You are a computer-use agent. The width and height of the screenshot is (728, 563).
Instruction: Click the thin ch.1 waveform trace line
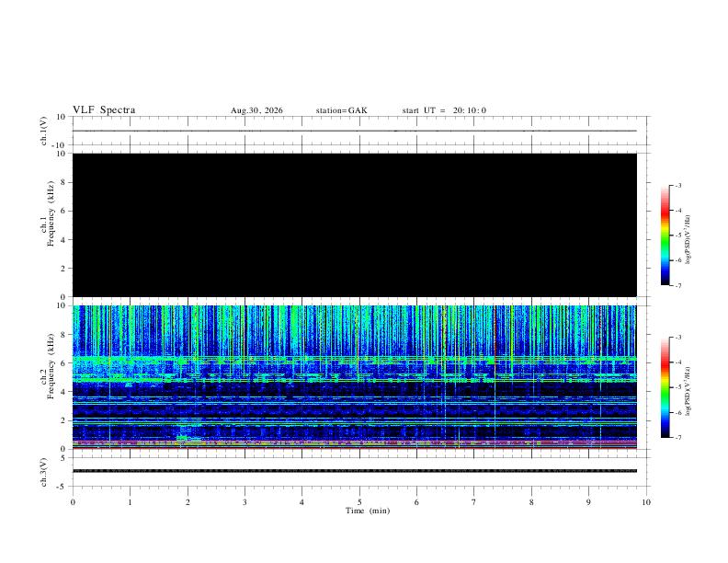355,131
